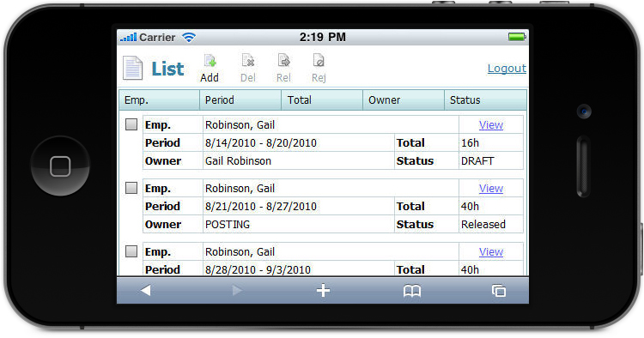The width and height of the screenshot is (644, 338).
Task: Click the Add timesheet icon
Action: tap(210, 61)
